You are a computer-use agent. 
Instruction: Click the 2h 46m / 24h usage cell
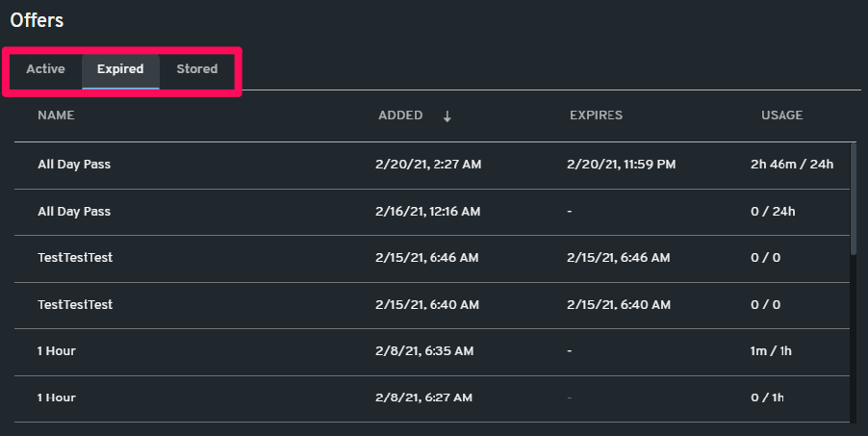point(792,165)
